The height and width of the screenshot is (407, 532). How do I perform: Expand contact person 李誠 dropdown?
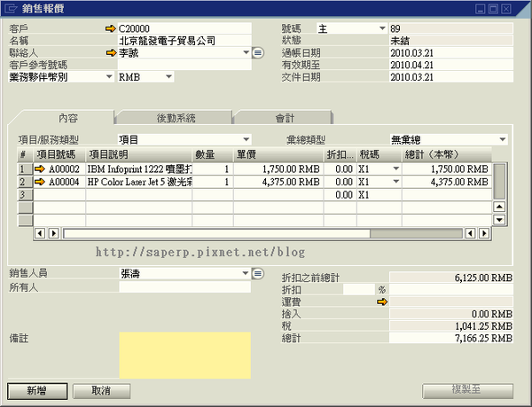pyautogui.click(x=246, y=53)
